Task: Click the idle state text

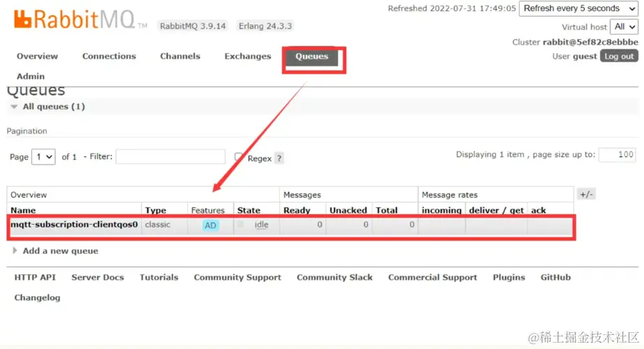Action: click(262, 225)
